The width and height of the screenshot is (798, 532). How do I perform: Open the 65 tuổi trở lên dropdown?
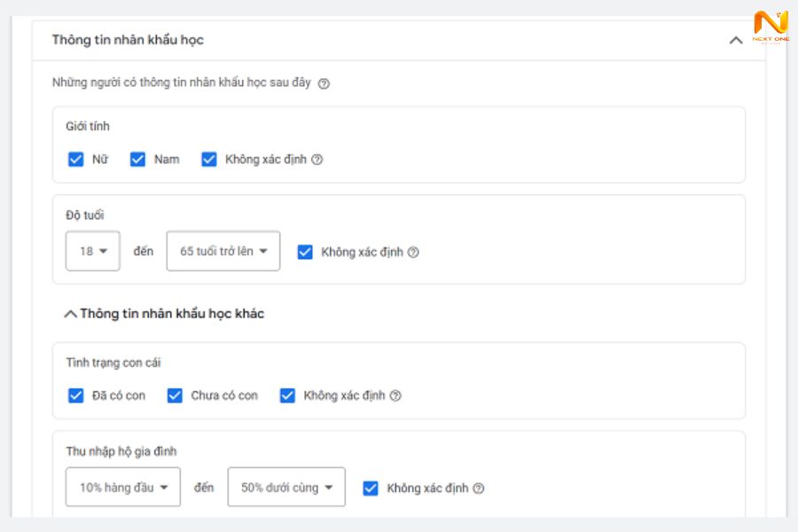coord(223,252)
